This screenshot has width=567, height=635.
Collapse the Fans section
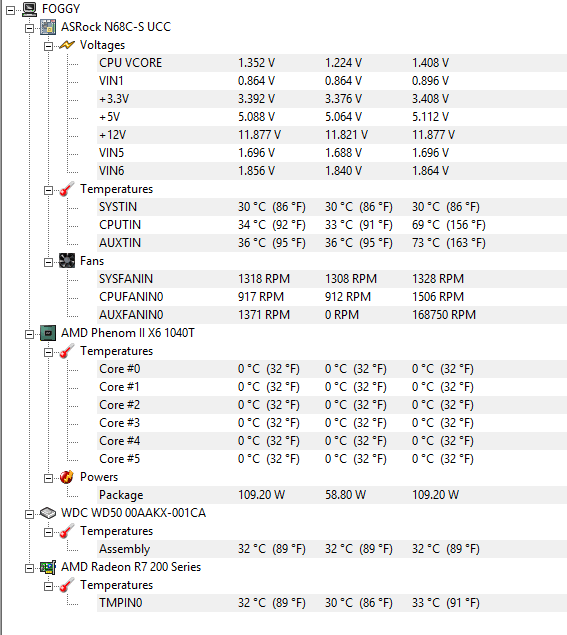(48, 262)
